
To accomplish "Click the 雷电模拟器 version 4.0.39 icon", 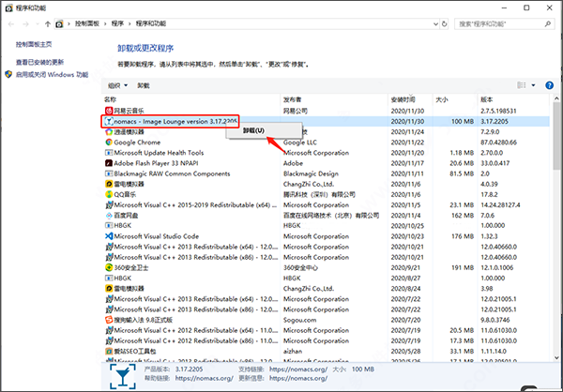I will tap(109, 184).
